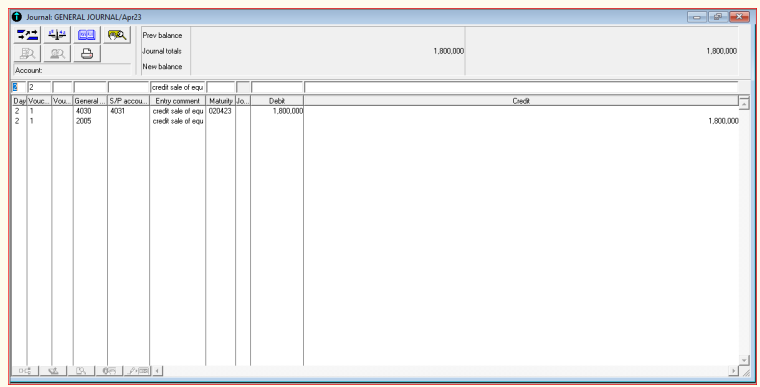The height and width of the screenshot is (387, 760).
Task: Click the blue open-book ledger icon
Action: coord(87,35)
